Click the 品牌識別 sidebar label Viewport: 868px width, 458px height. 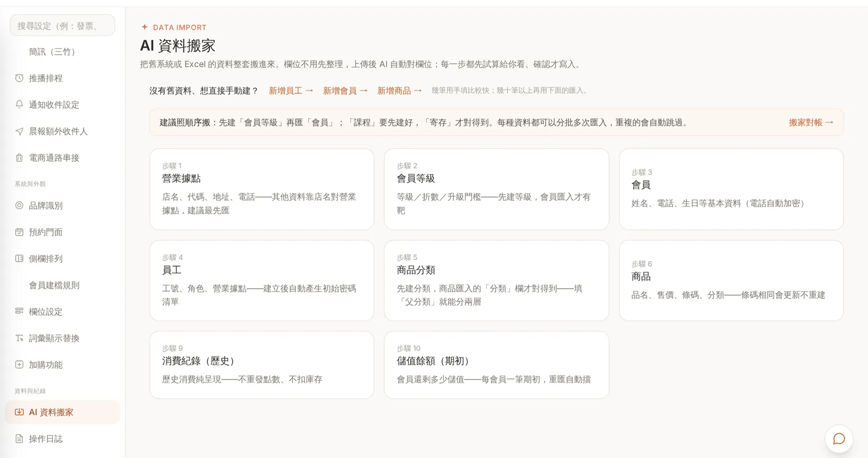coord(46,206)
